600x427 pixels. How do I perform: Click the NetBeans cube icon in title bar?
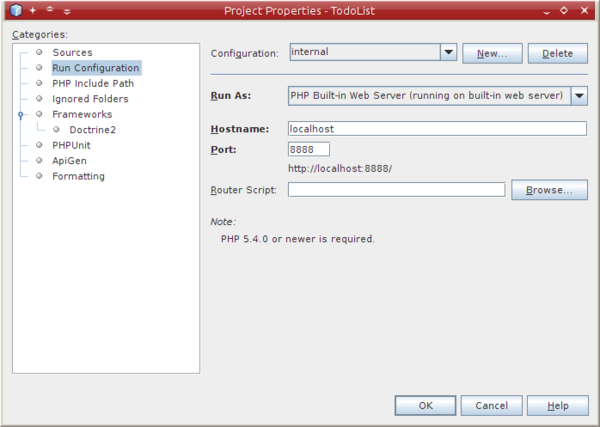coord(14,10)
